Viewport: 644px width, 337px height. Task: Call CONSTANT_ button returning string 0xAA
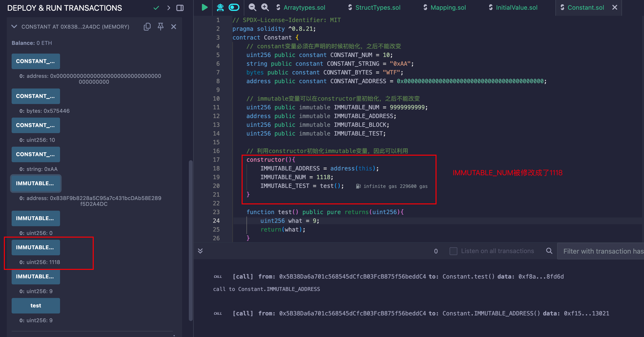point(36,154)
